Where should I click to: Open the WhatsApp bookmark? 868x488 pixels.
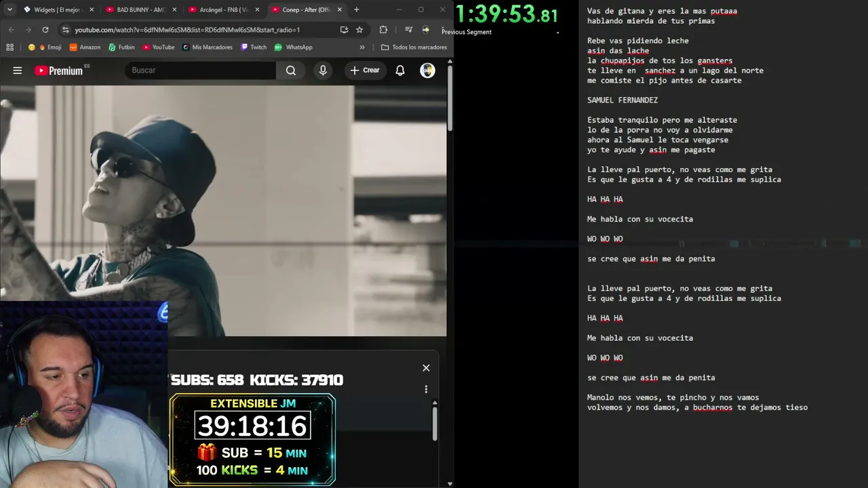(x=293, y=47)
